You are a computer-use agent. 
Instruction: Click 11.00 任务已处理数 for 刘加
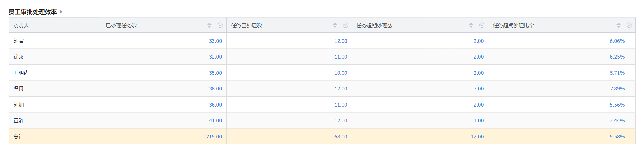pyautogui.click(x=341, y=105)
